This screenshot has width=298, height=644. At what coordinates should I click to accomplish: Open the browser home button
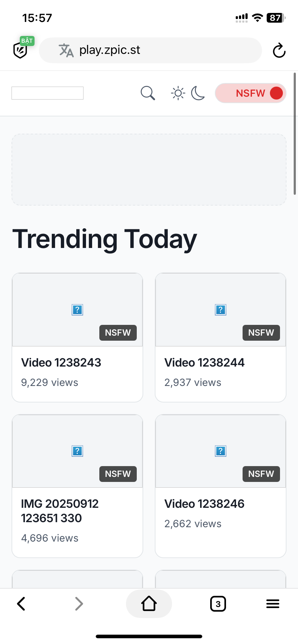[149, 604]
